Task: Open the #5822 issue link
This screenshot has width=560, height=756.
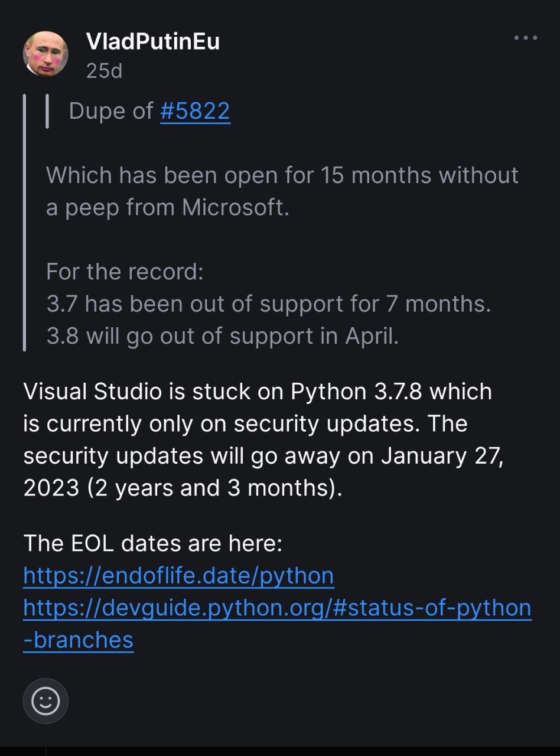Action: pyautogui.click(x=195, y=111)
